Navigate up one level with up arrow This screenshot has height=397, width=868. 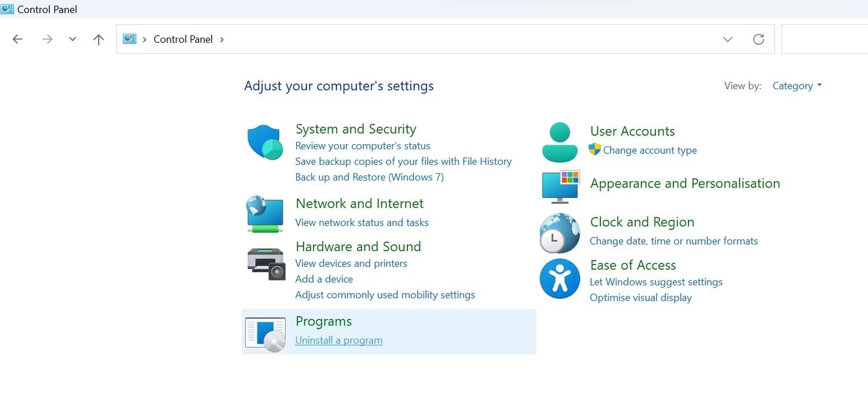99,39
